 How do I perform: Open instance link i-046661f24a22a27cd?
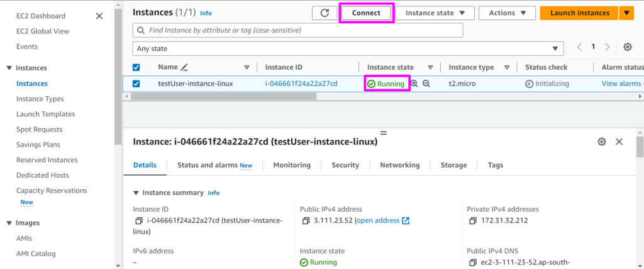pyautogui.click(x=301, y=84)
